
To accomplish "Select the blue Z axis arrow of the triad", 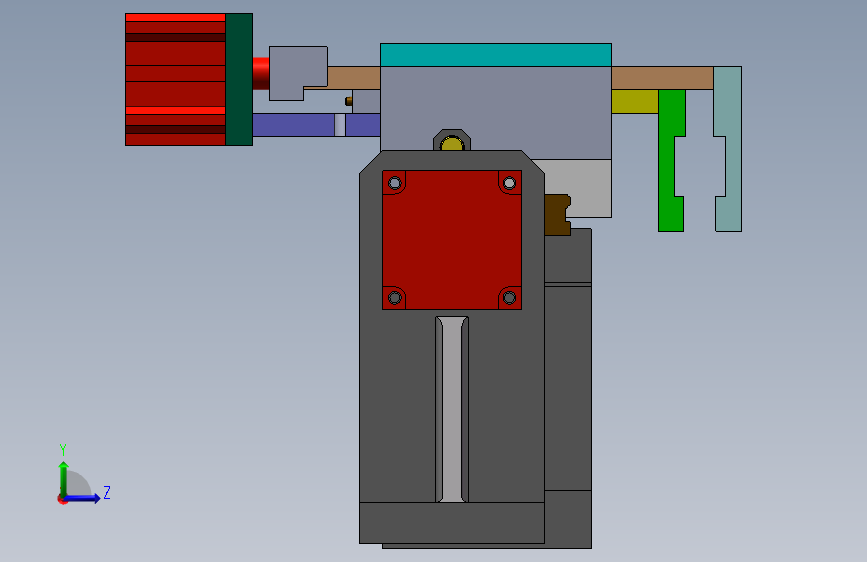I will click(83, 498).
